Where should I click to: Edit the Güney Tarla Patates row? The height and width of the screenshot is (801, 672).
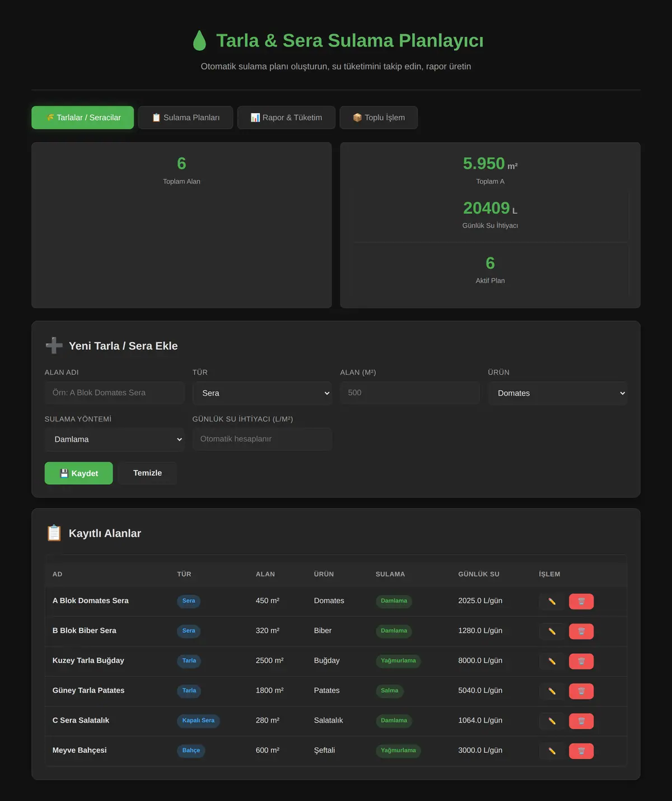click(x=552, y=691)
